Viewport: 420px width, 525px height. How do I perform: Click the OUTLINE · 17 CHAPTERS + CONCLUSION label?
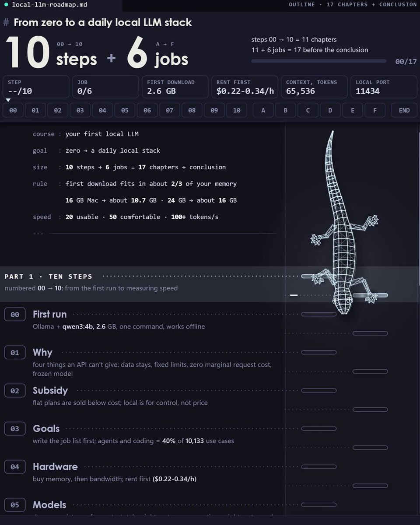pyautogui.click(x=353, y=4)
